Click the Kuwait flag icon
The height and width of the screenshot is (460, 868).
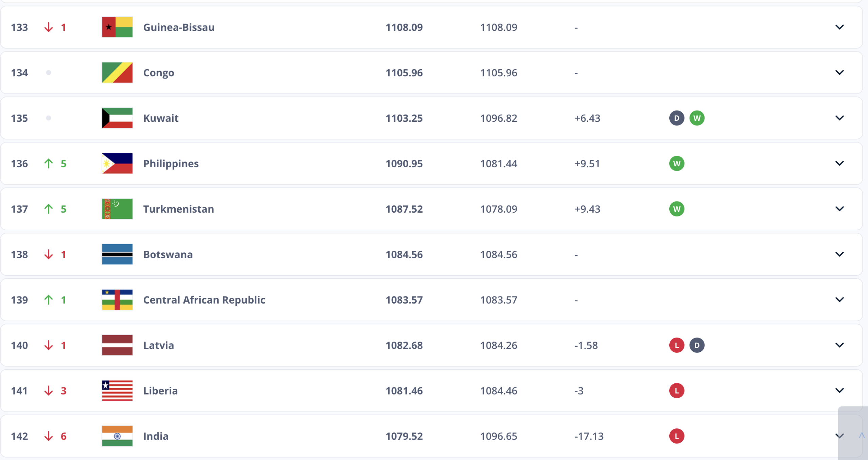(x=117, y=118)
